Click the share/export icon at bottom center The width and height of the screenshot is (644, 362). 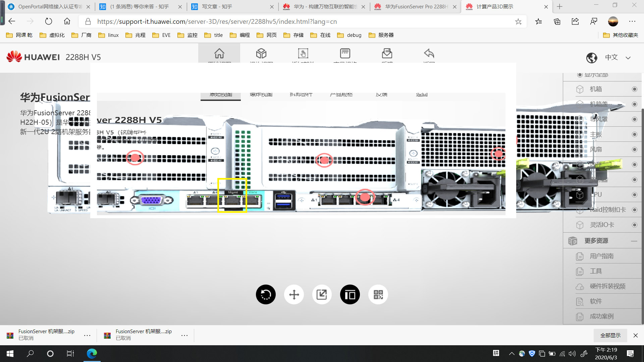322,294
